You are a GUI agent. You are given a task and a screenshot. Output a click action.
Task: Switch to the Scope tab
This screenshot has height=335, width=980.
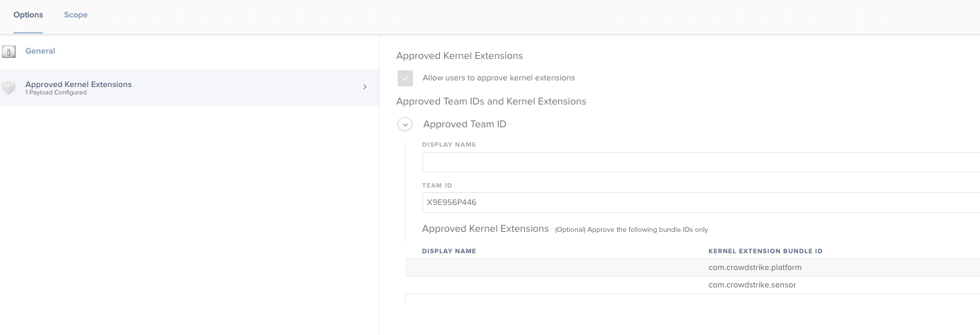[x=76, y=15]
